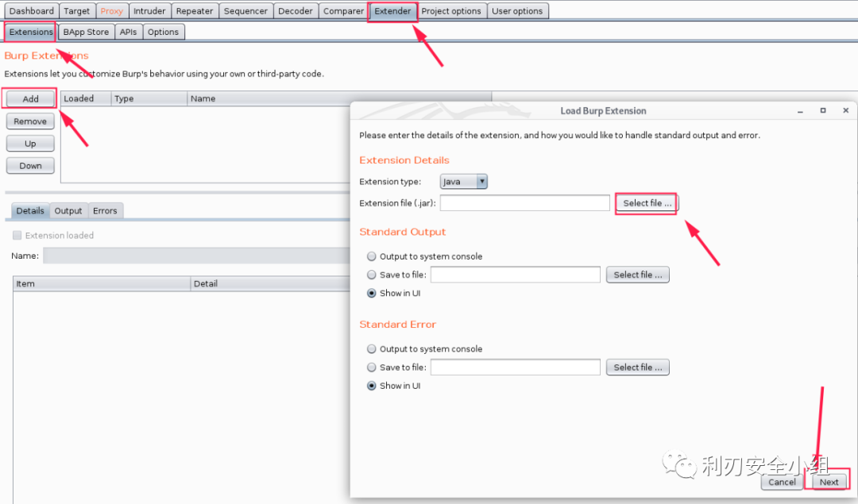Click Standard Error file path field
This screenshot has width=858, height=504.
tap(516, 367)
